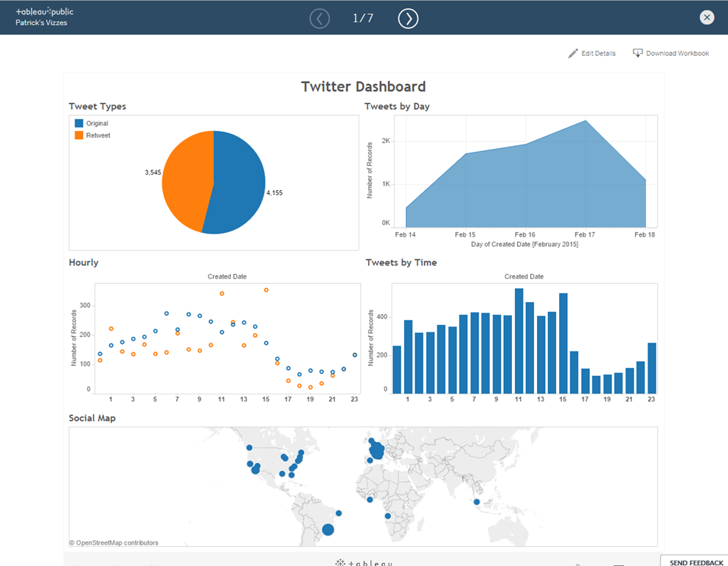Click the Download Workbook icon
This screenshot has height=566, width=728.
coord(637,52)
